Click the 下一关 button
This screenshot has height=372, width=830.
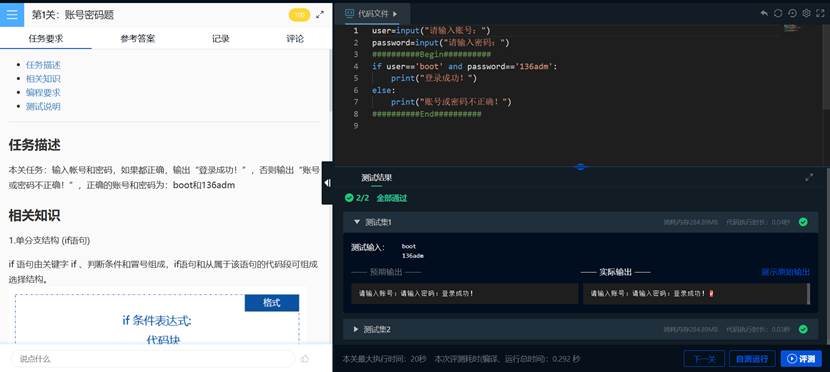click(x=704, y=359)
